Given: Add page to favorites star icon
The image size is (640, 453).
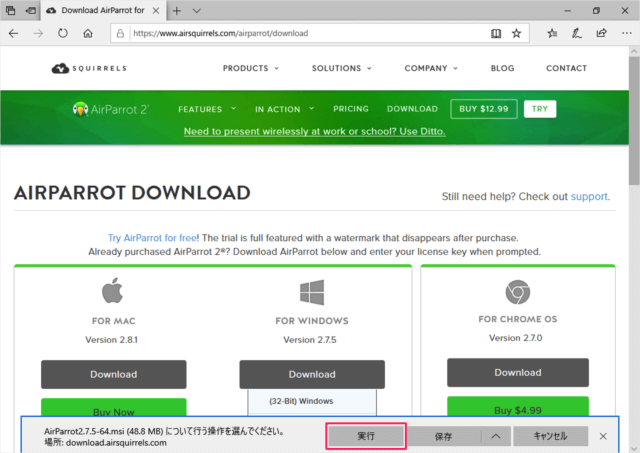Looking at the screenshot, I should 516,33.
